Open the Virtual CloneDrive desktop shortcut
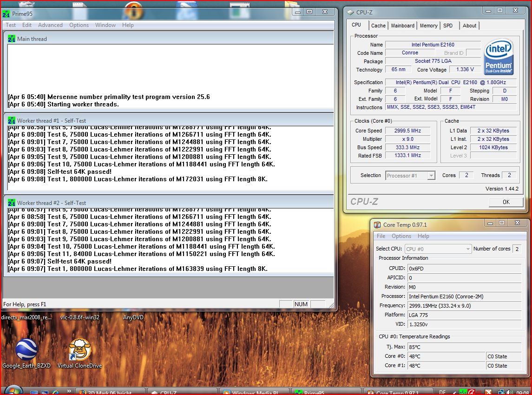Image resolution: width=532 pixels, height=395 pixels. [x=80, y=354]
